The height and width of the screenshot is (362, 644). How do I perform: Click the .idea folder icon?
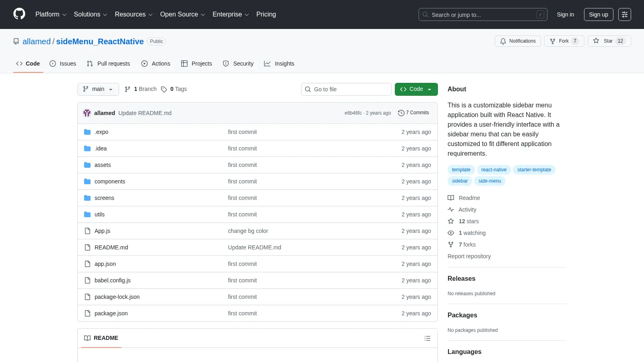click(87, 148)
